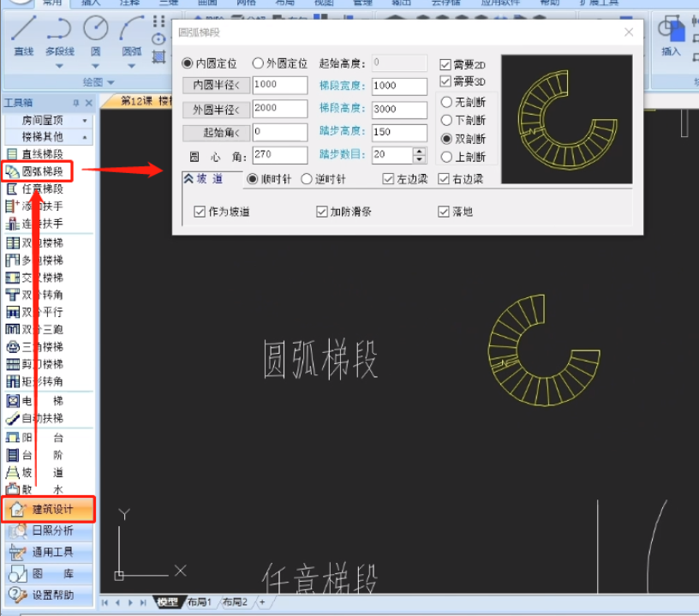This screenshot has width=699, height=616.
Task: Pin the 工具箱 toolbox panel
Action: 76,103
